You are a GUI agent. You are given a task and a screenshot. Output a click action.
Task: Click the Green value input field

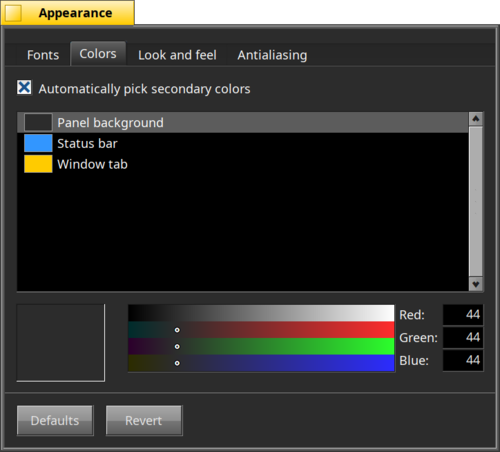tap(463, 337)
